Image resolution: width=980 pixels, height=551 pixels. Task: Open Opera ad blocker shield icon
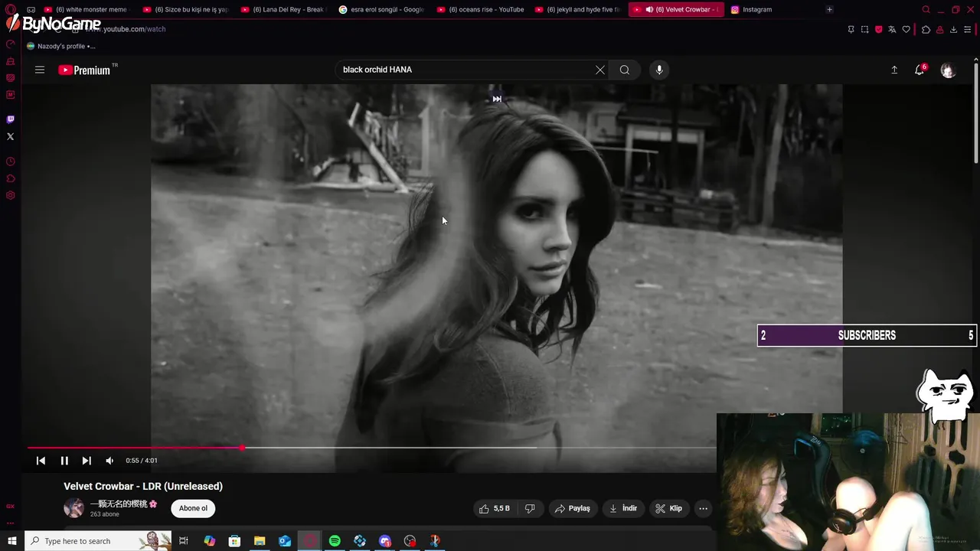pos(878,29)
